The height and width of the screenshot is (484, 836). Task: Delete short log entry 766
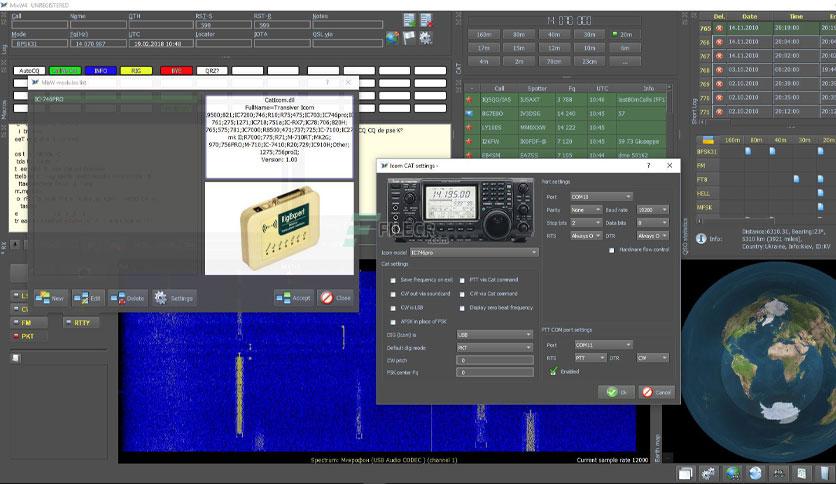pyautogui.click(x=719, y=42)
